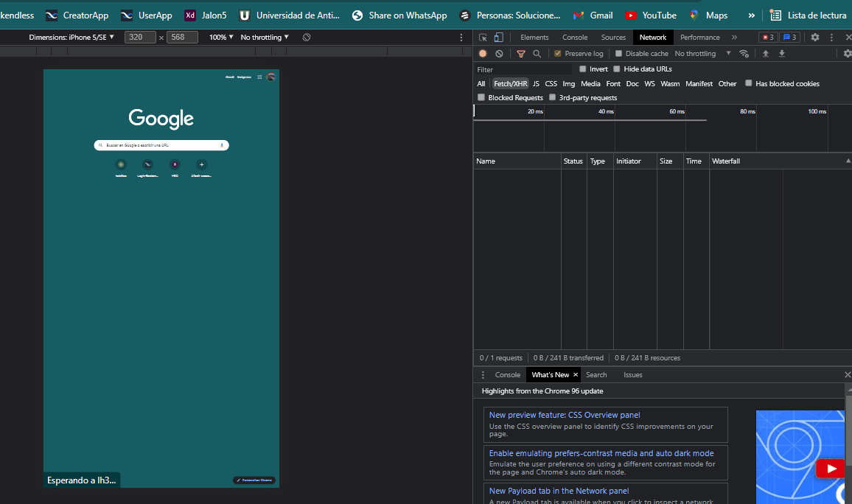
Task: Click the red errors counter badge
Action: coord(768,38)
